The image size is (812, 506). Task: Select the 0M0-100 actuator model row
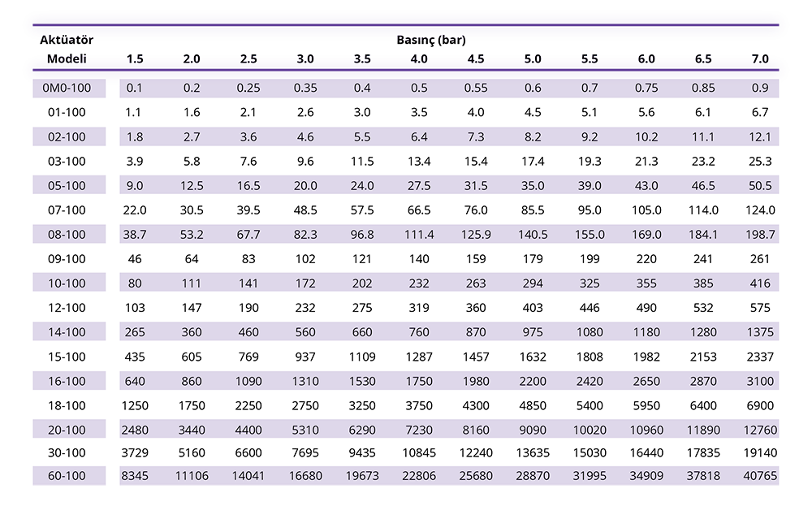67,88
